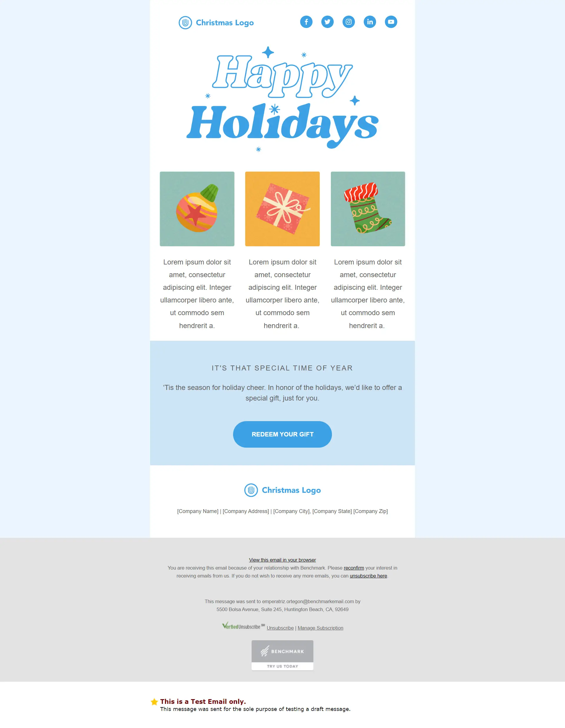This screenshot has height=728, width=565.
Task: Click the gift box holiday image thumbnail
Action: pyautogui.click(x=282, y=209)
